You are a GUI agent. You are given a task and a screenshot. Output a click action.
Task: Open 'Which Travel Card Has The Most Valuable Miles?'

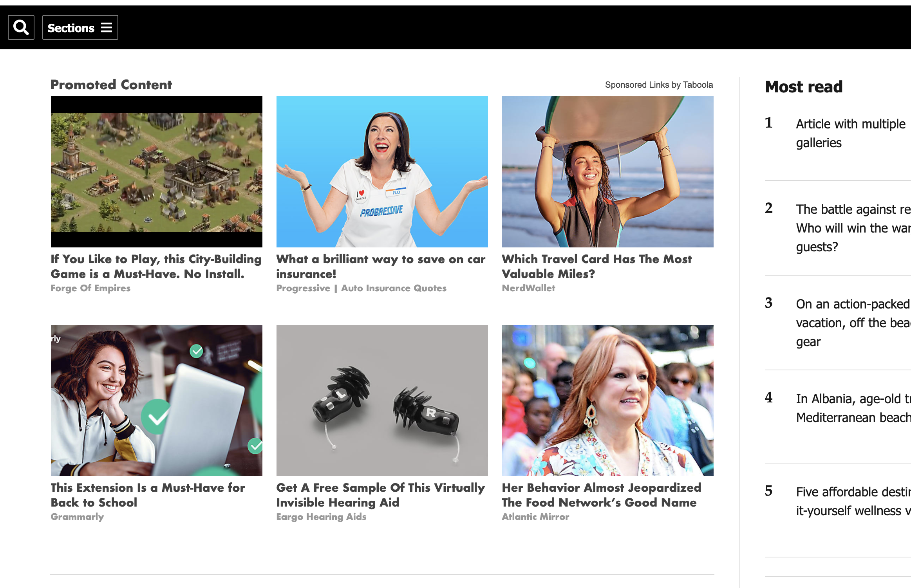597,266
